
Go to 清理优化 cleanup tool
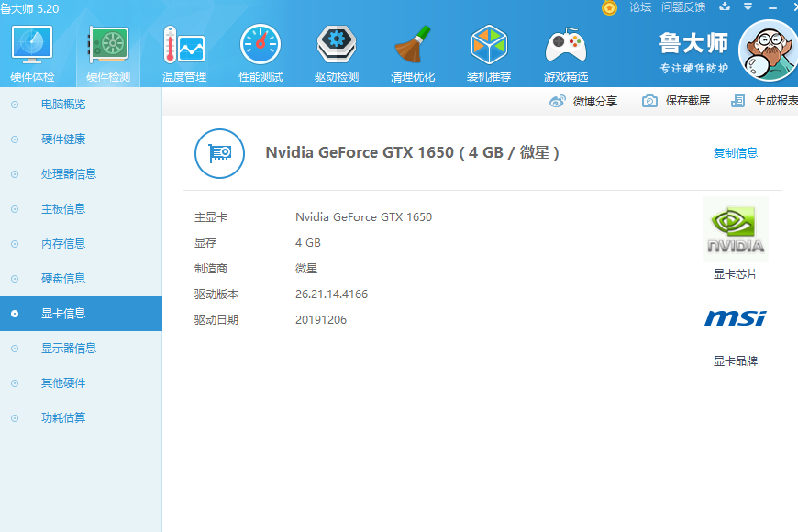[x=413, y=53]
